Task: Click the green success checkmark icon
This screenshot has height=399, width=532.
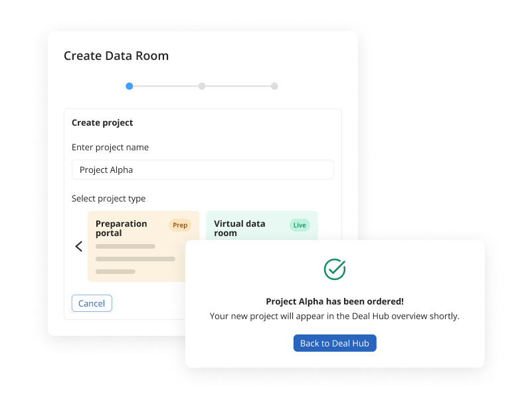Action: point(335,269)
